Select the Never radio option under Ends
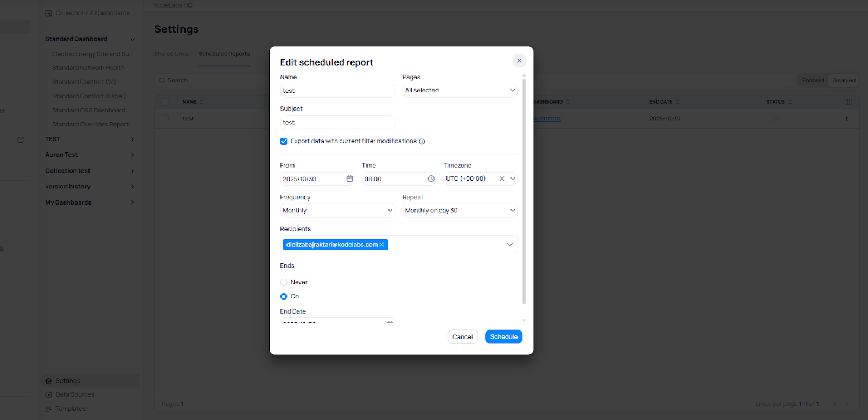The width and height of the screenshot is (868, 420). (284, 282)
